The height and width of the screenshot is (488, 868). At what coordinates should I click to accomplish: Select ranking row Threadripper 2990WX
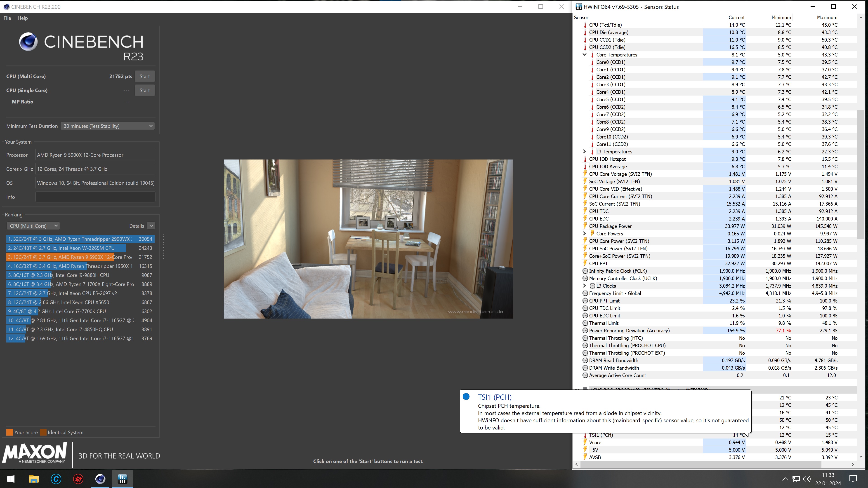(80, 239)
